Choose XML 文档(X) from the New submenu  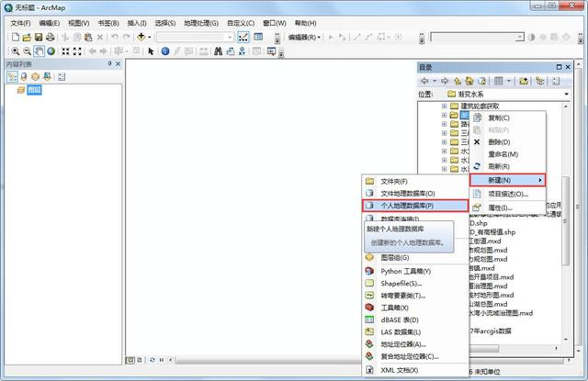click(415, 370)
